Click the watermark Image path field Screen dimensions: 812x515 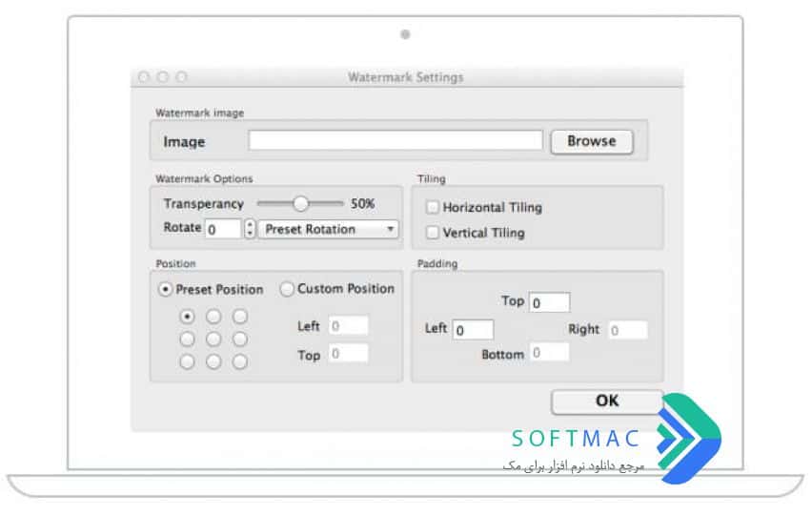click(396, 140)
